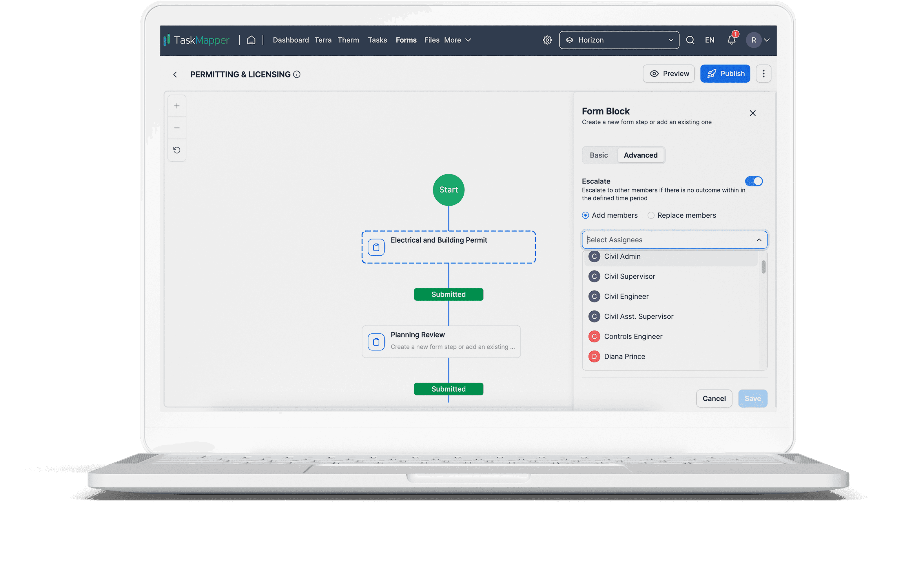This screenshot has width=924, height=563.
Task: Open the Forms menu item
Action: (x=406, y=40)
